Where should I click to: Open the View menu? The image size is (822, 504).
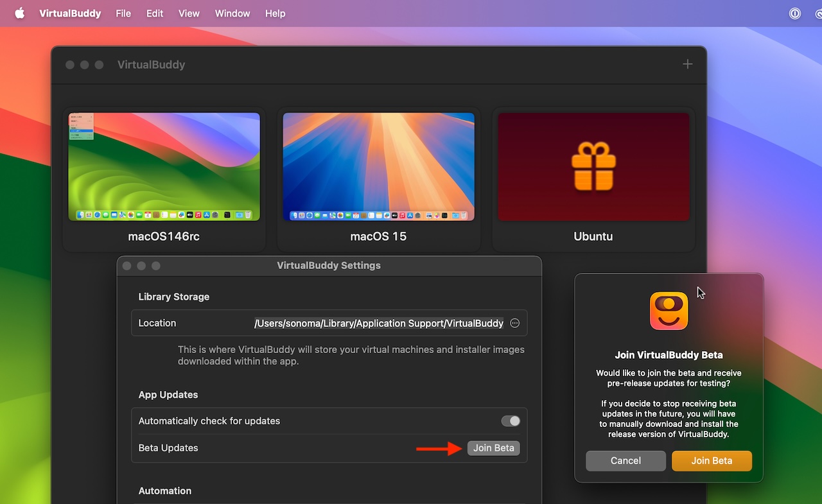[x=189, y=13]
